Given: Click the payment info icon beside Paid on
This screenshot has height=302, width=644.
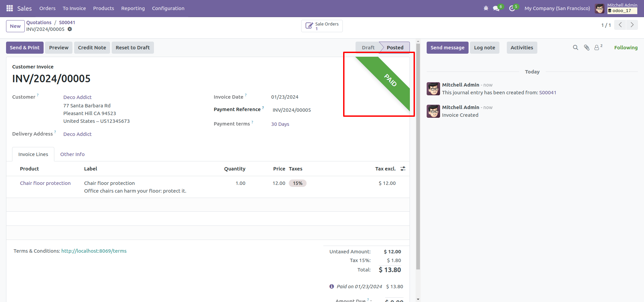Looking at the screenshot, I should coord(331,286).
